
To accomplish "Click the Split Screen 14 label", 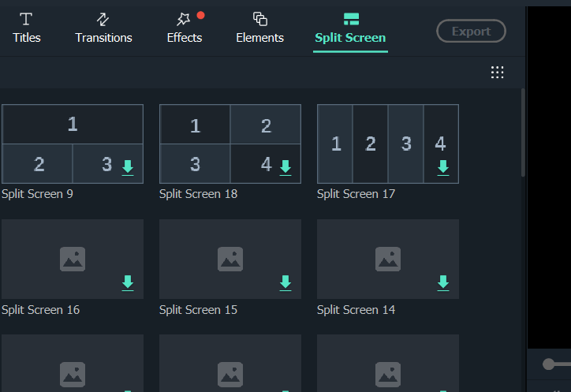I will point(356,310).
